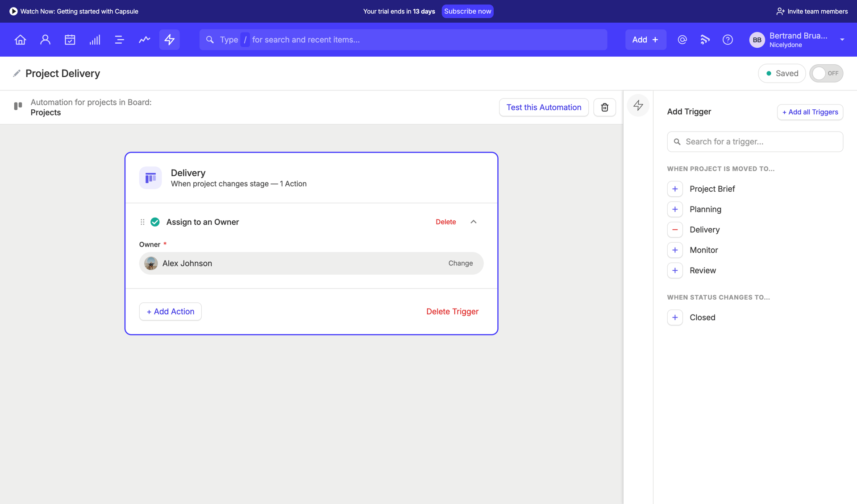The width and height of the screenshot is (857, 504).
Task: Open Invite team members
Action: click(811, 11)
